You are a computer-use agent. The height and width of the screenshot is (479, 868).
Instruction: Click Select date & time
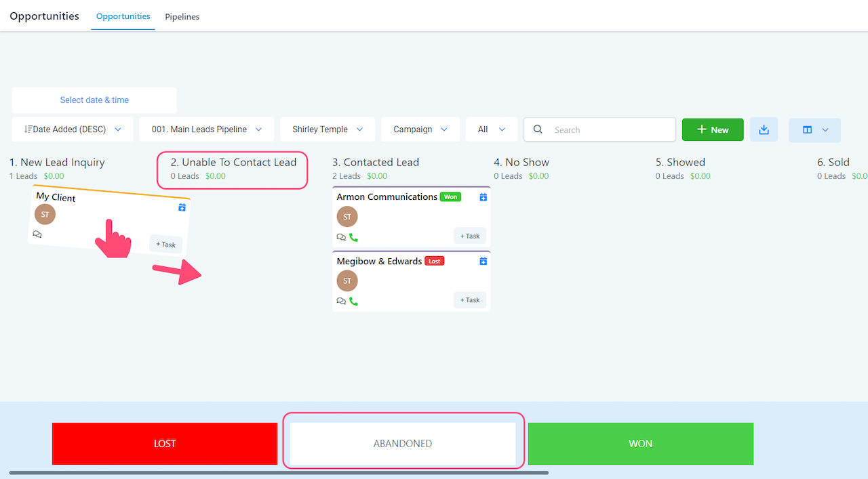point(94,100)
